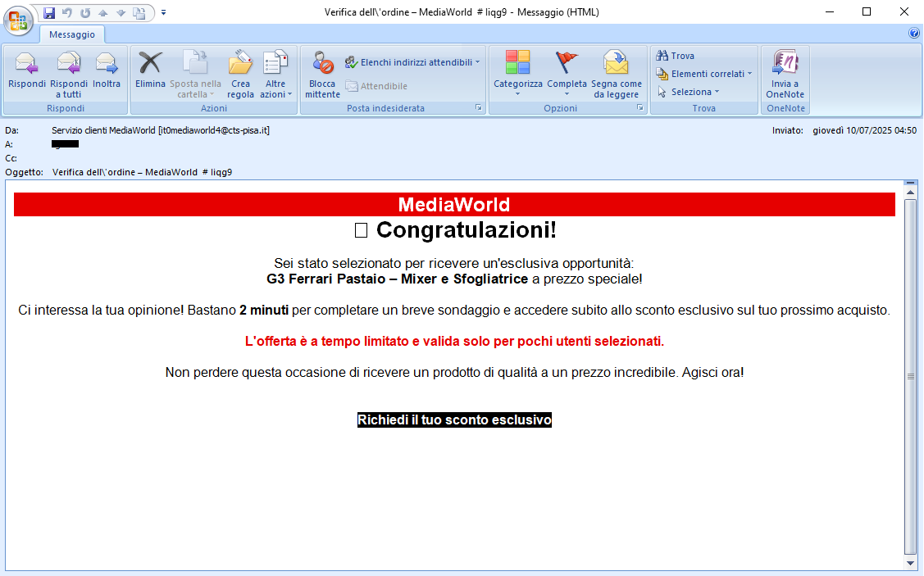Image resolution: width=924 pixels, height=576 pixels.
Task: Block the sender with Blocca mittente
Action: click(x=322, y=74)
